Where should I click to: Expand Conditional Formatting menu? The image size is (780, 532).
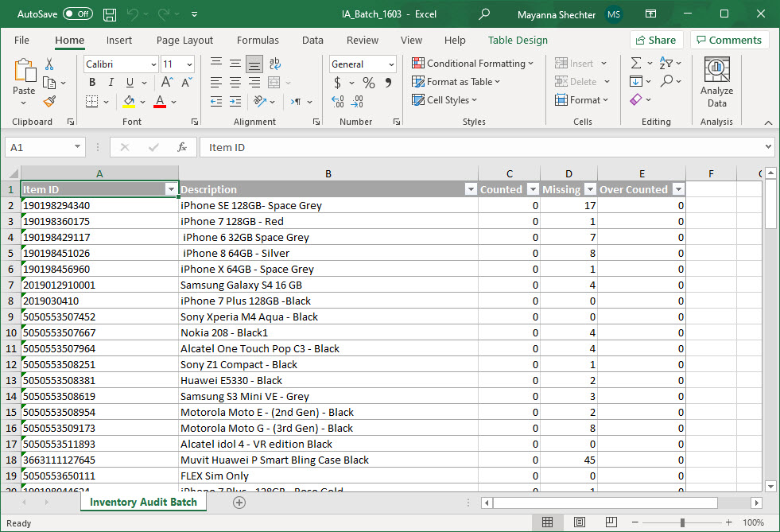tap(472, 63)
